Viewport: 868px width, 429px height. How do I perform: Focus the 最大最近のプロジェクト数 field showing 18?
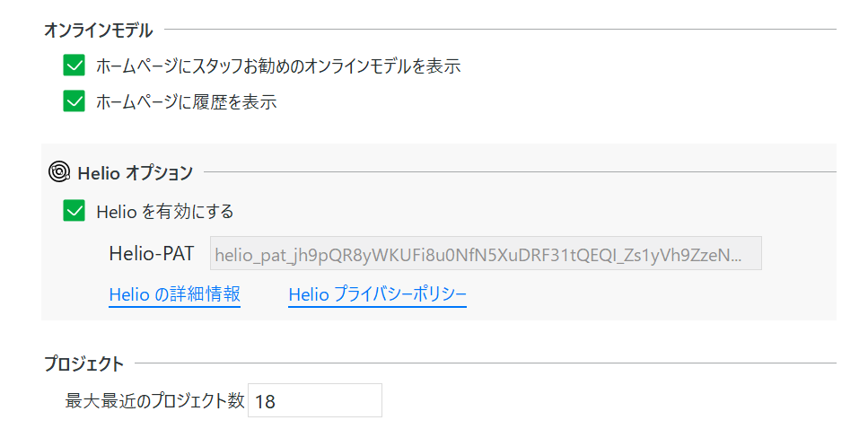pos(315,400)
